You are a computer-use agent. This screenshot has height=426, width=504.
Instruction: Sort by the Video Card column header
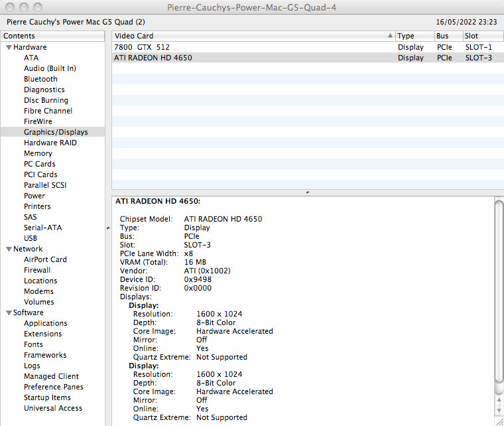click(x=253, y=36)
